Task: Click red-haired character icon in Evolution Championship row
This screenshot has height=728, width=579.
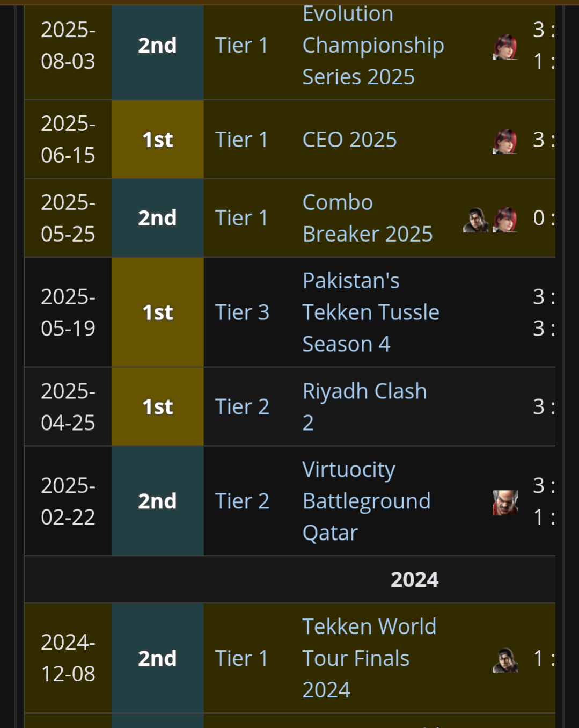Action: 505,47
